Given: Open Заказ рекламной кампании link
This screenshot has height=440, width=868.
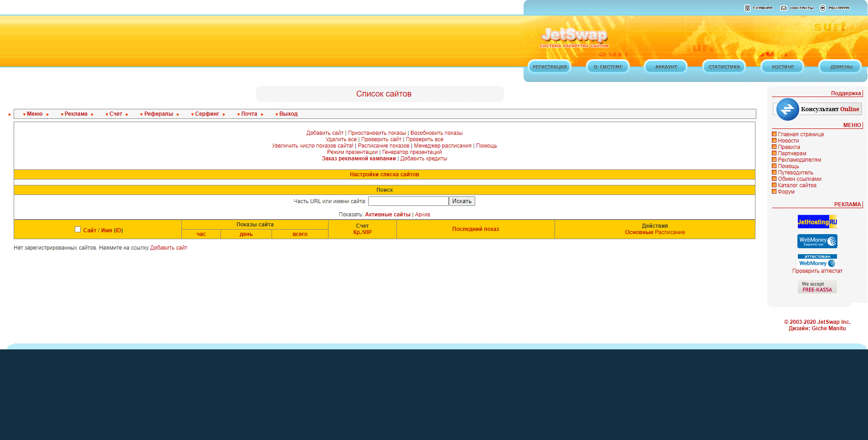Looking at the screenshot, I should point(359,159).
